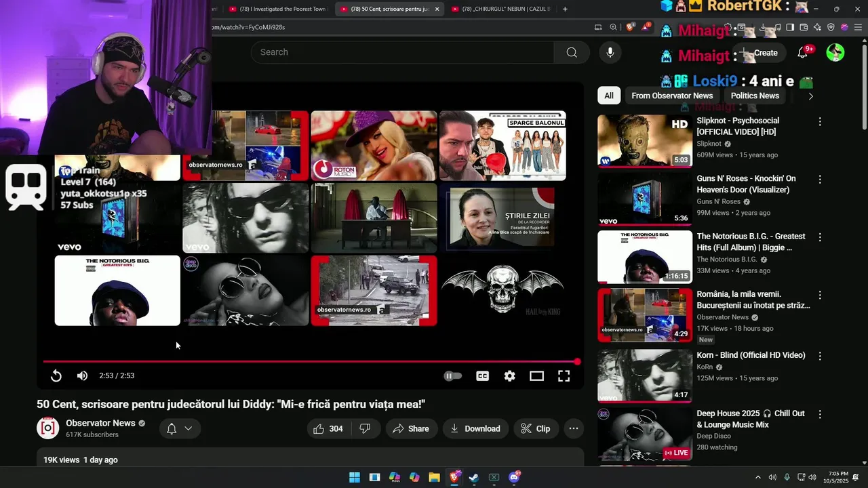Dislike this video
This screenshot has height=488, width=868.
(366, 428)
